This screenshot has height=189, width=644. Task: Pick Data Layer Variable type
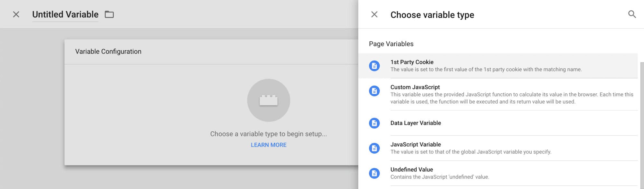tap(498, 123)
